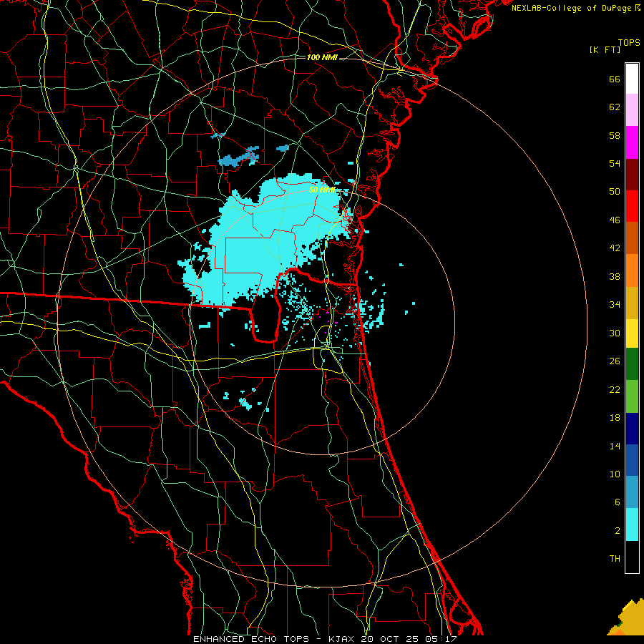The width and height of the screenshot is (644, 644).
Task: Click the 50 legend value
Action: click(615, 191)
